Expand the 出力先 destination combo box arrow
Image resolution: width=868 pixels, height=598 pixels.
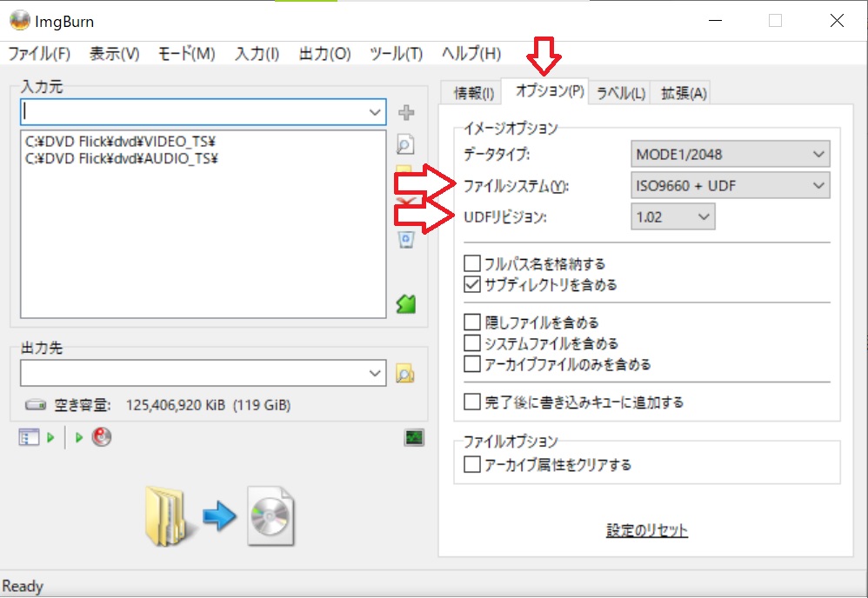point(375,373)
